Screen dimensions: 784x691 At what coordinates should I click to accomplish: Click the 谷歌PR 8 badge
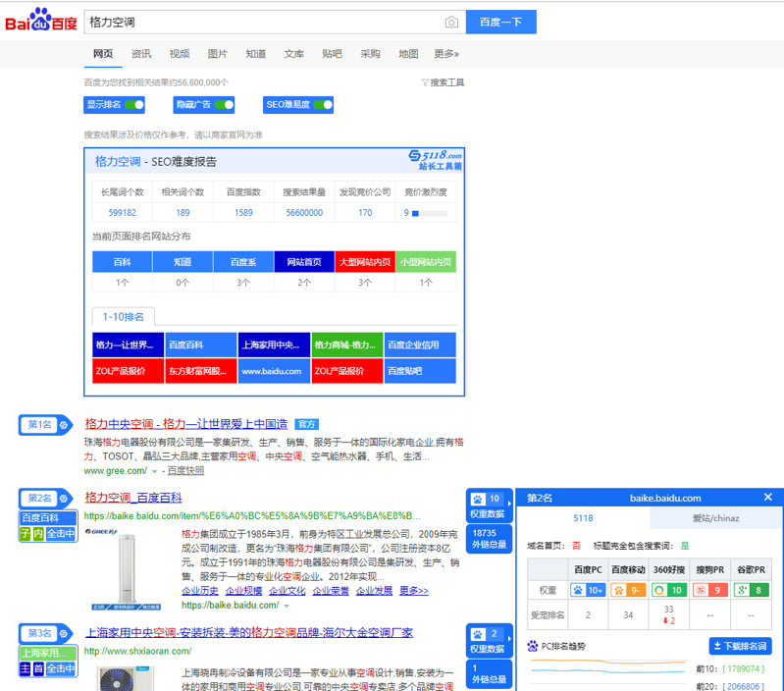(x=751, y=590)
